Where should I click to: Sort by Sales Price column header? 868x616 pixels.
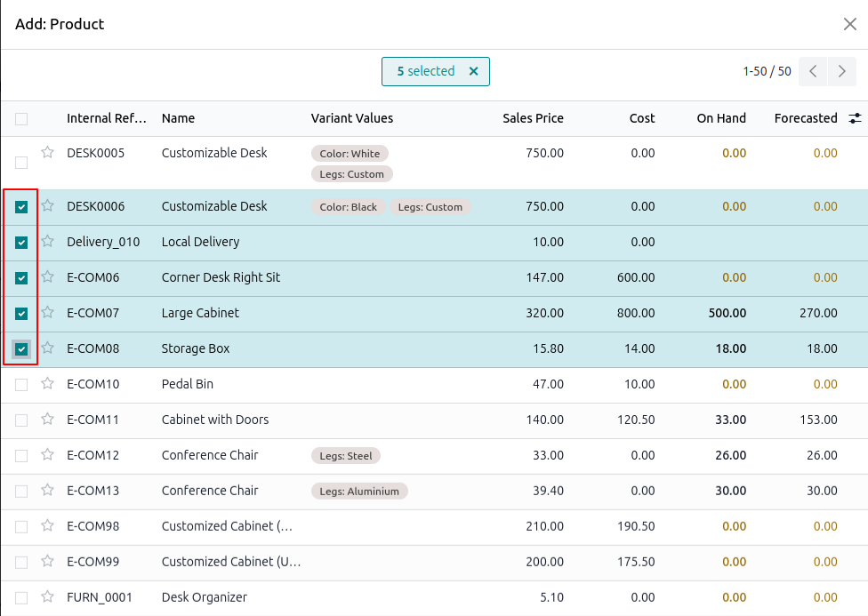click(533, 118)
